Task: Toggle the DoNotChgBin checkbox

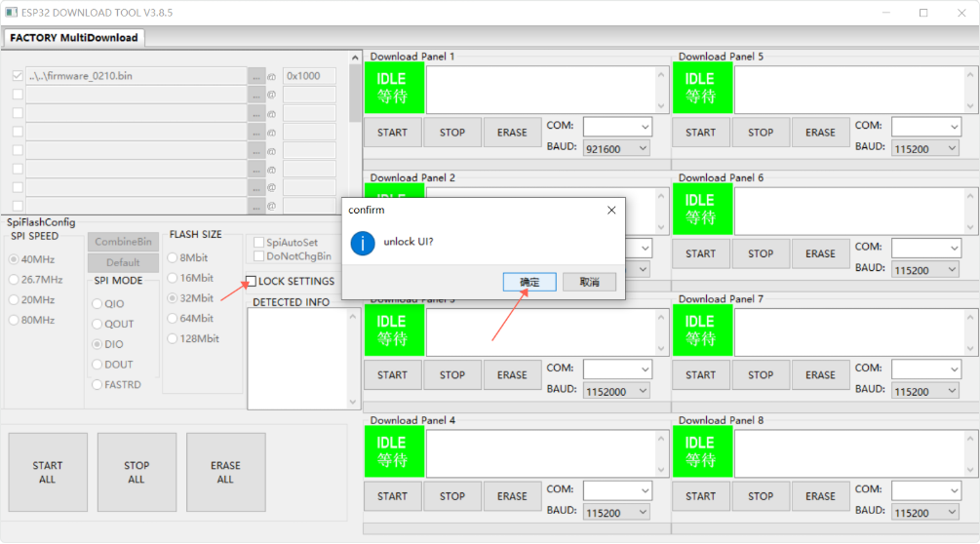Action: [x=258, y=256]
